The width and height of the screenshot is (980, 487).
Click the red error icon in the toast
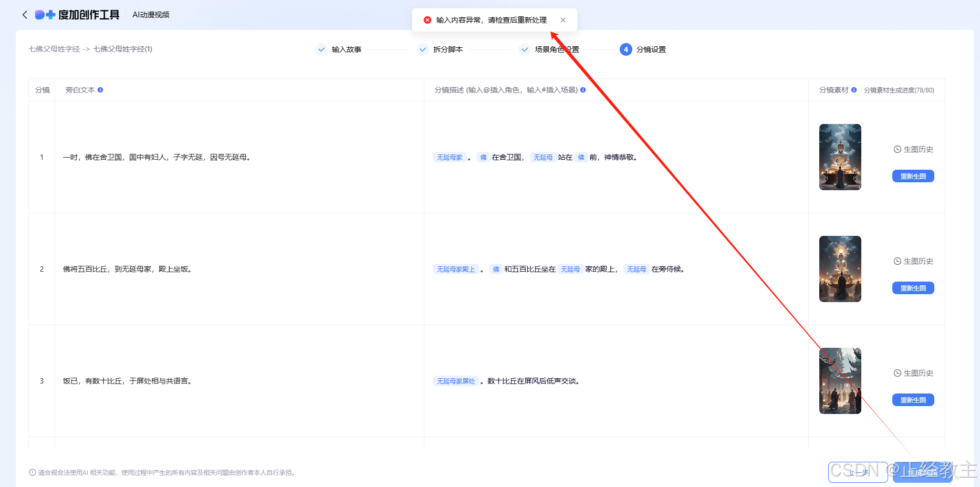(x=428, y=20)
